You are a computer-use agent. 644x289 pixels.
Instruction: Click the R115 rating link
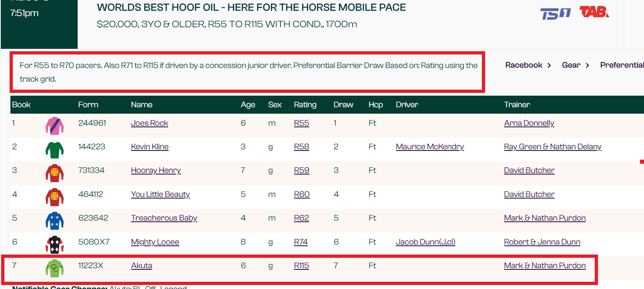pyautogui.click(x=301, y=265)
